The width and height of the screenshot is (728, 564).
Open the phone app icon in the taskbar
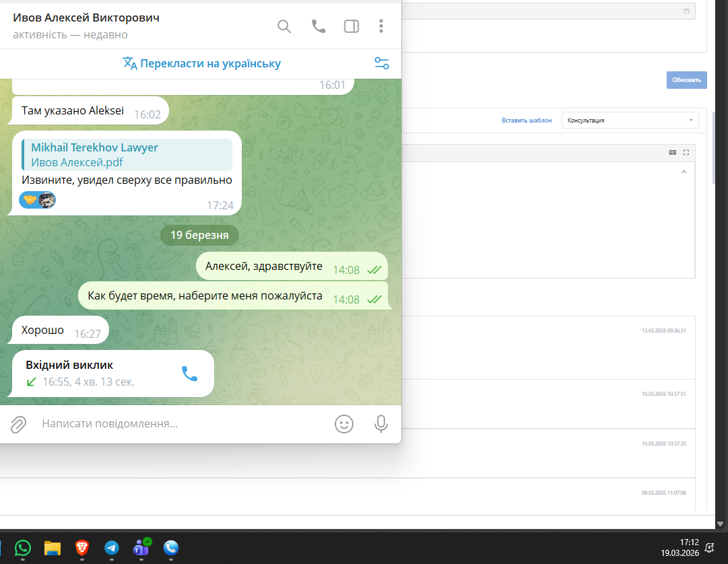pos(171,549)
